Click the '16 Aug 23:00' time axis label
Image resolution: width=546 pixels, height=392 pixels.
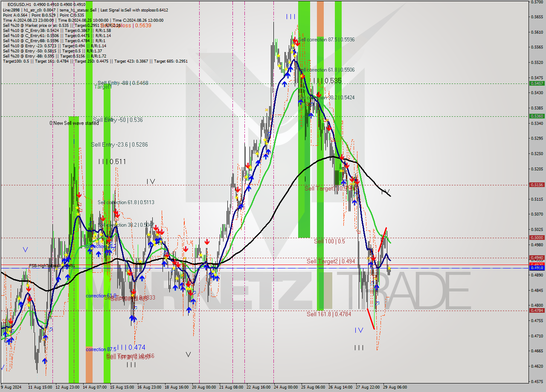click(x=149, y=387)
